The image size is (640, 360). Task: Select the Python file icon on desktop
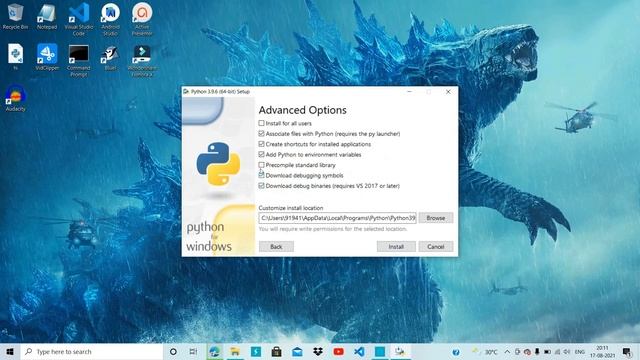[x=16, y=57]
